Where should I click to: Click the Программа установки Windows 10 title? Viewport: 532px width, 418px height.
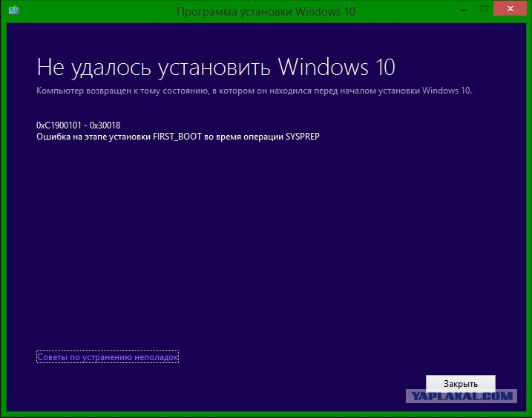click(x=266, y=12)
